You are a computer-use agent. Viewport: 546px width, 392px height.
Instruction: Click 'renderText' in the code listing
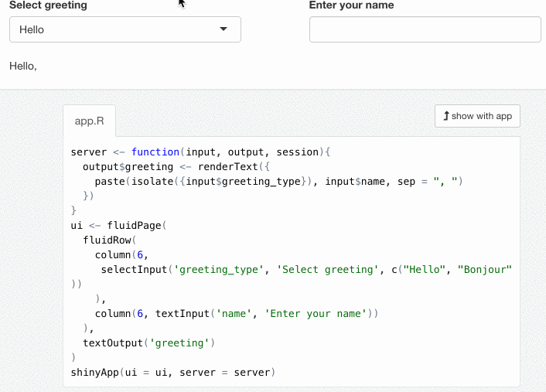pyautogui.click(x=228, y=167)
